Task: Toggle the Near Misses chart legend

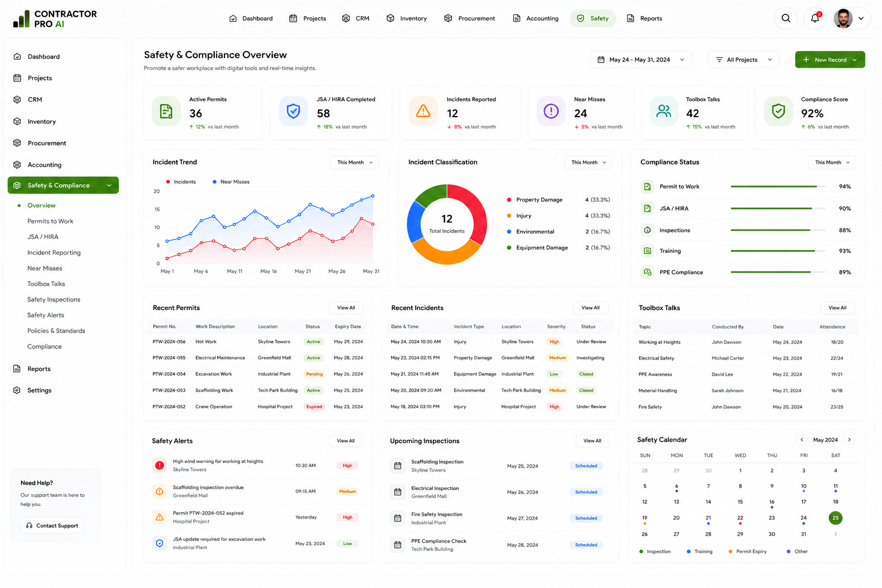Action: 231,182
